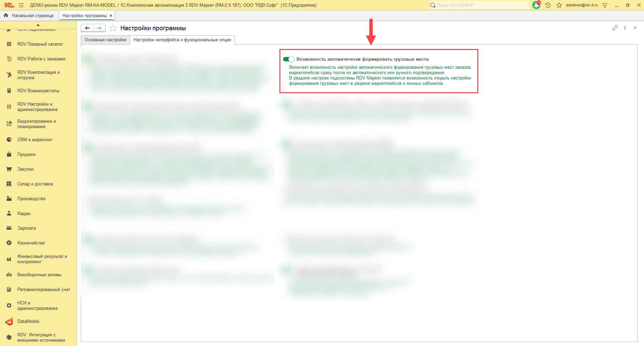The image size is (644, 346).
Task: Close the settings form with X
Action: tap(635, 28)
